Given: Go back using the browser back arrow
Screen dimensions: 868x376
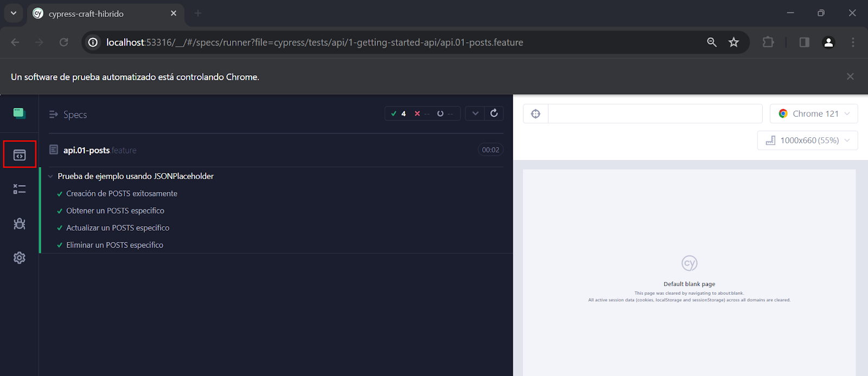Looking at the screenshot, I should pos(15,42).
